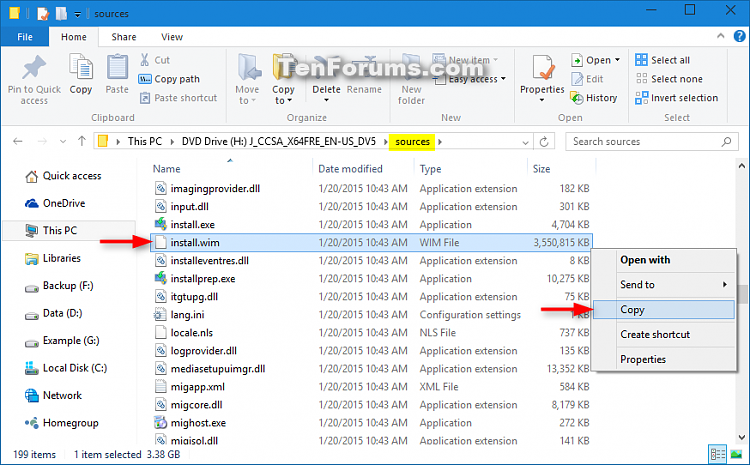Image resolution: width=750 pixels, height=465 pixels.
Task: Open the File tab
Action: click(x=25, y=37)
